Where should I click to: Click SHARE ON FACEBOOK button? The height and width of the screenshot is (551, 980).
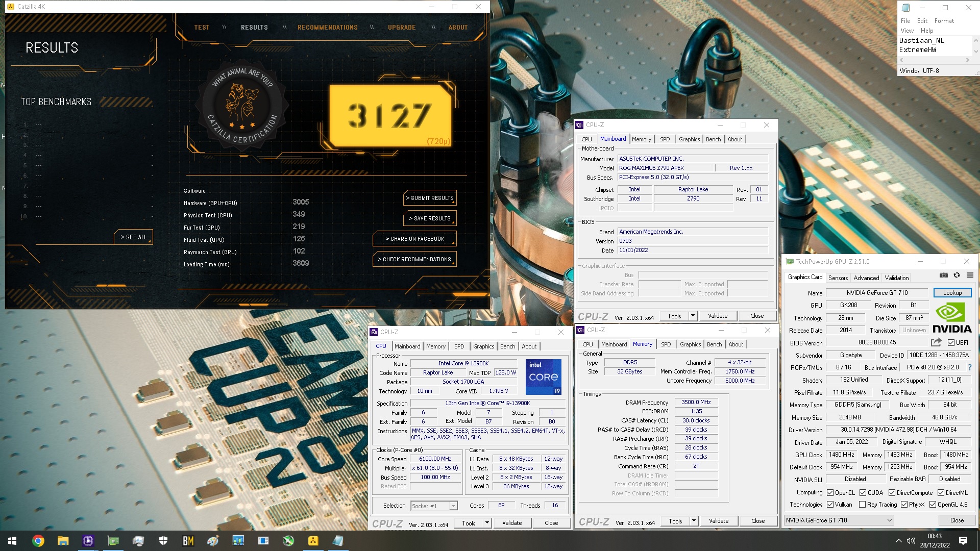[414, 239]
